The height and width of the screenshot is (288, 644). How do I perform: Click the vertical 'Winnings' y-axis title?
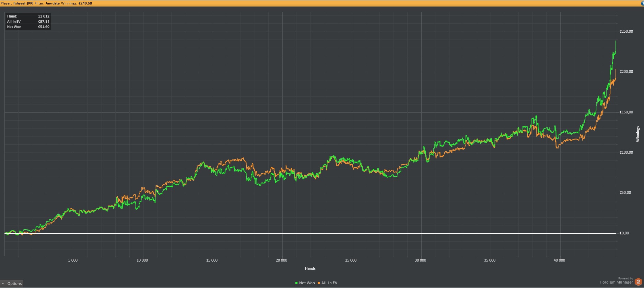[638, 134]
